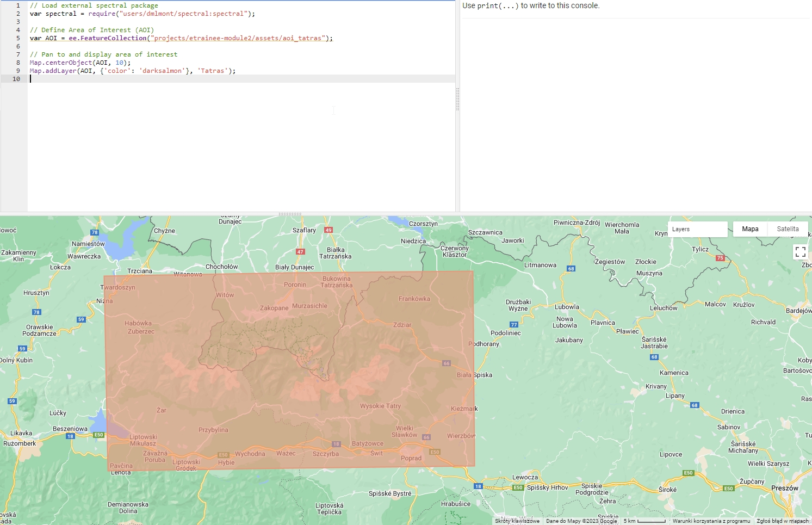This screenshot has width=812, height=525.
Task: Click the 5 km map scale bar
Action: click(644, 521)
